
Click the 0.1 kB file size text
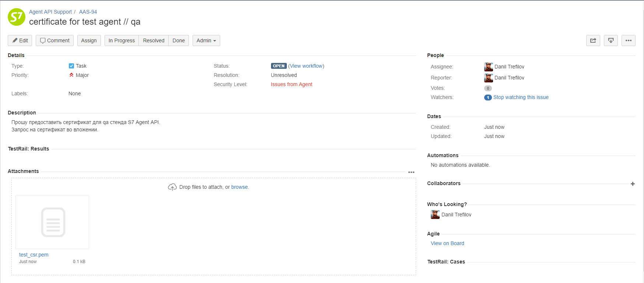pyautogui.click(x=79, y=262)
